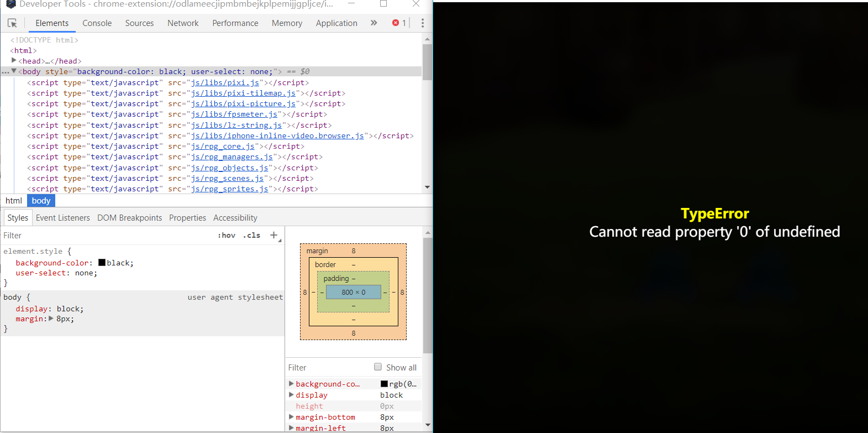The image size is (868, 433).
Task: Enable the Show all checkbox
Action: click(378, 367)
